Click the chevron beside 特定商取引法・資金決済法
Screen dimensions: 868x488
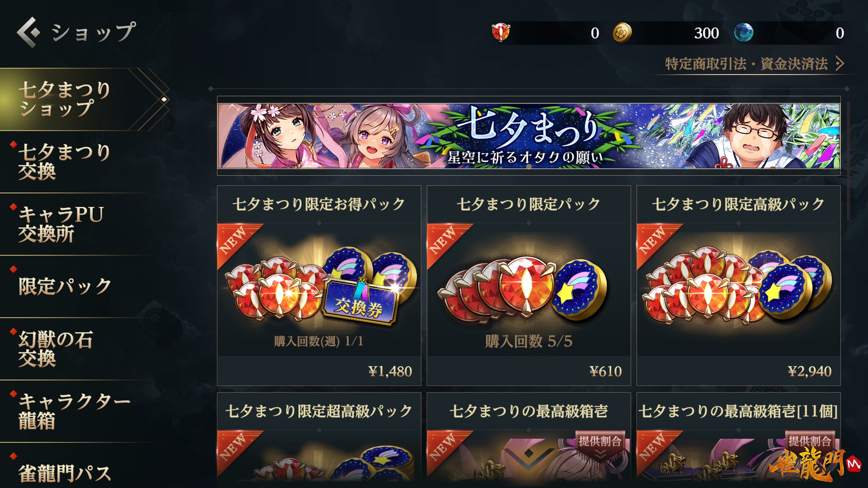(x=840, y=63)
